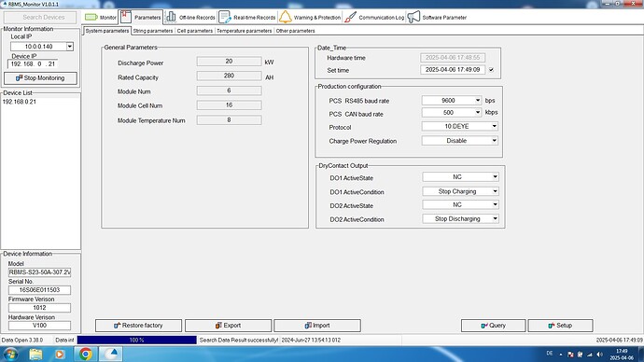Click the Software Parameter megaphone icon
The width and height of the screenshot is (644, 362).
click(413, 17)
